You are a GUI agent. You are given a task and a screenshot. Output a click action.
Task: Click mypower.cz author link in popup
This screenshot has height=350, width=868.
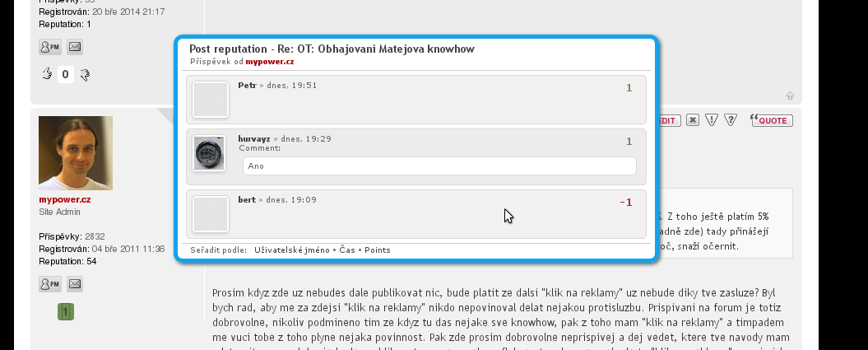(270, 62)
